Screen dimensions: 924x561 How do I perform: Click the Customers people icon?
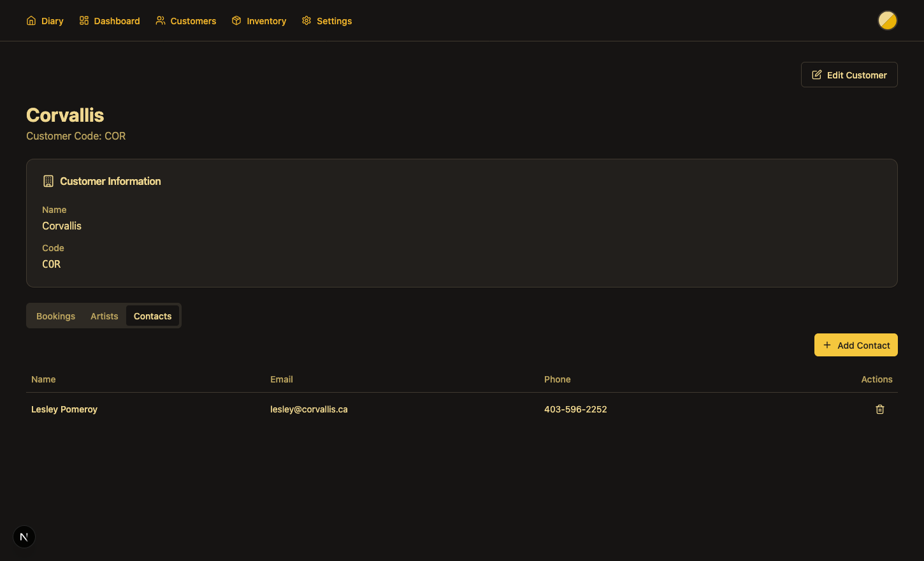161,21
